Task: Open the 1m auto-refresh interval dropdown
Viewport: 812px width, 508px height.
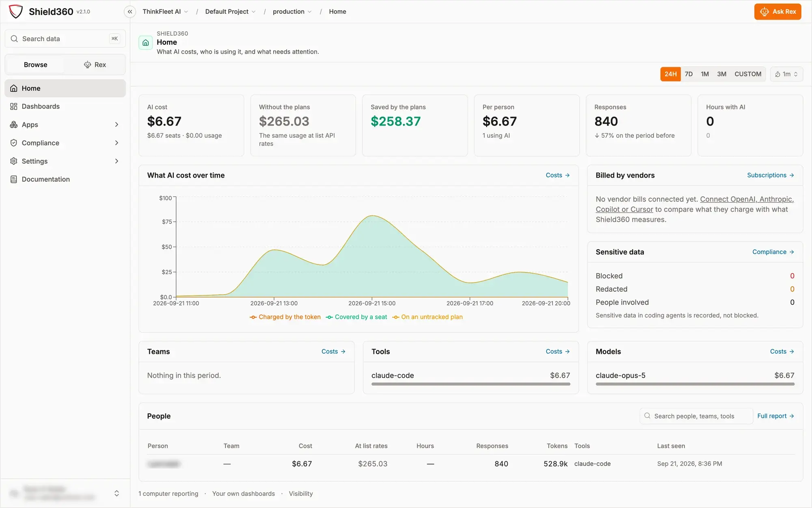Action: pyautogui.click(x=786, y=74)
